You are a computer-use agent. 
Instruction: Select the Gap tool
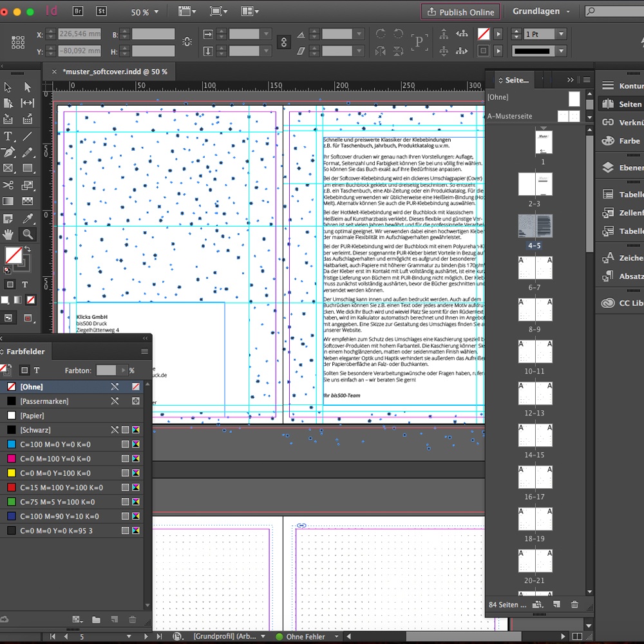click(x=28, y=103)
